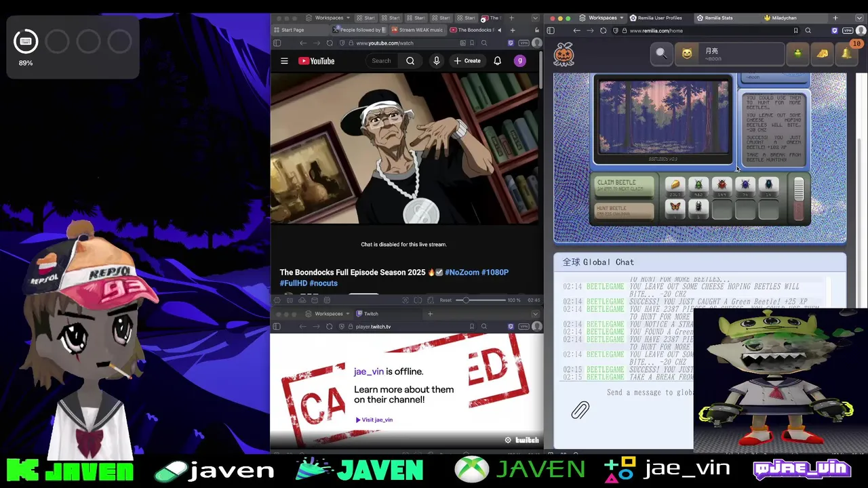
Task: Toggle sidebar panel in Remilia window
Action: [x=551, y=30]
